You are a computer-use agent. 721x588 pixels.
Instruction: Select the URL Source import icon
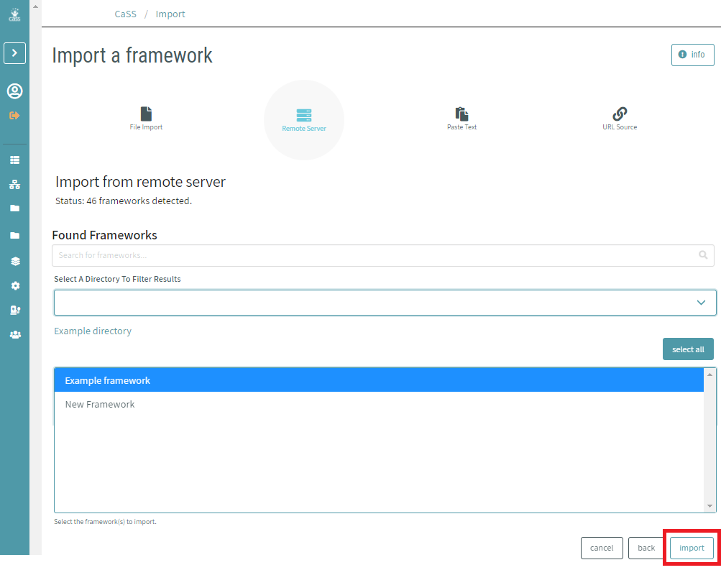coord(619,115)
